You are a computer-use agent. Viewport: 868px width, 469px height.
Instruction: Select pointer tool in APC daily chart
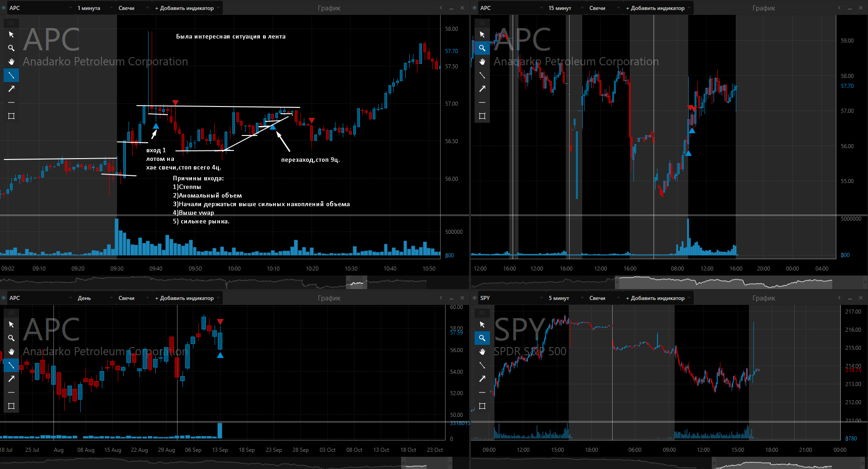(11, 324)
